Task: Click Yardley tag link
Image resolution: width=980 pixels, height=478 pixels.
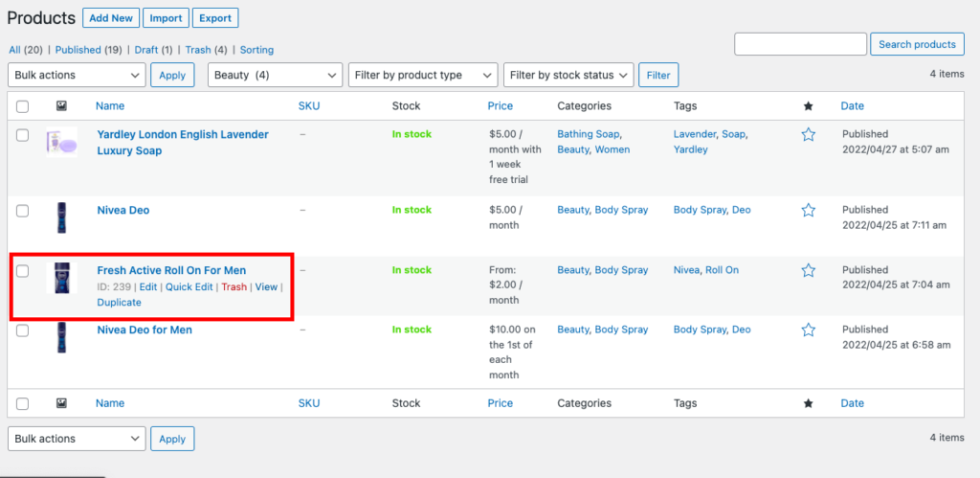Action: pyautogui.click(x=691, y=150)
